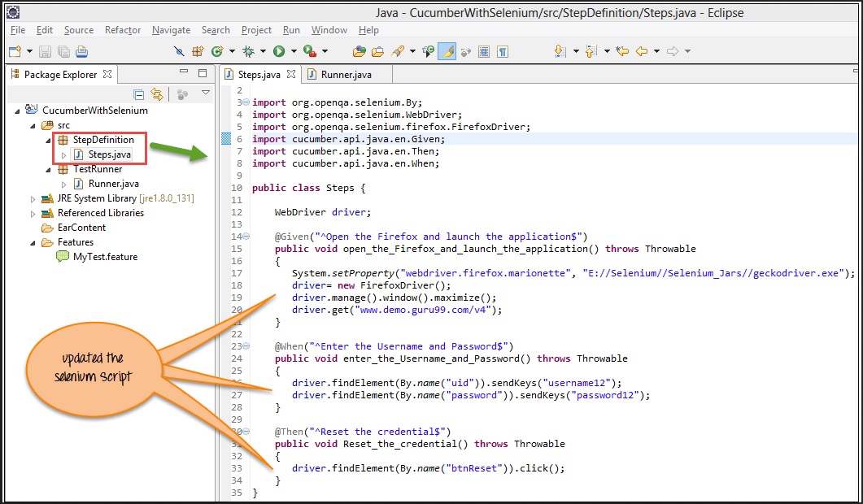The image size is (863, 504).
Task: Collapse the Features folder node
Action: point(33,242)
